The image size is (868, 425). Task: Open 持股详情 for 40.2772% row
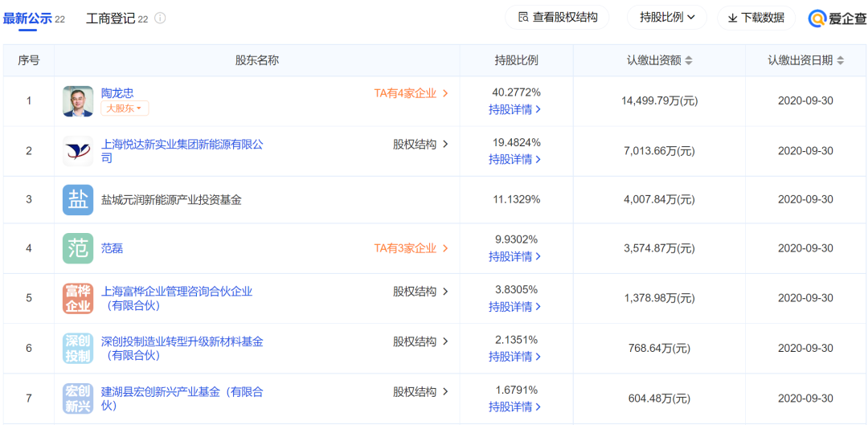[x=515, y=109]
